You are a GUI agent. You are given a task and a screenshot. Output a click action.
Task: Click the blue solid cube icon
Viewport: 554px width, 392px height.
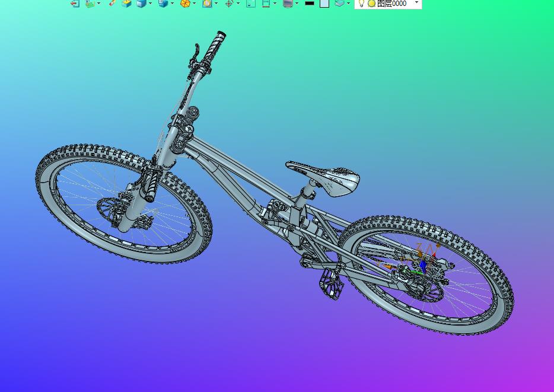pyautogui.click(x=141, y=4)
